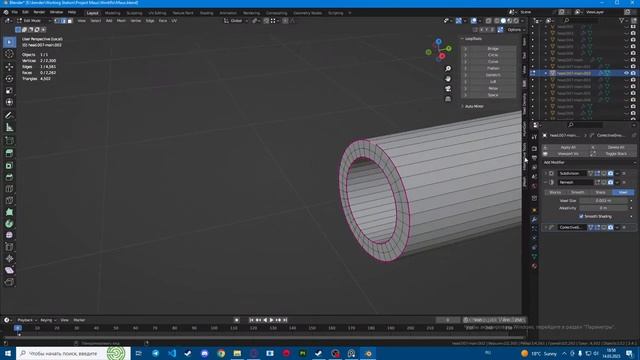Toggle Remesh modifier viewport display icon
Viewport: 640px width, 360px height.
pos(604,182)
